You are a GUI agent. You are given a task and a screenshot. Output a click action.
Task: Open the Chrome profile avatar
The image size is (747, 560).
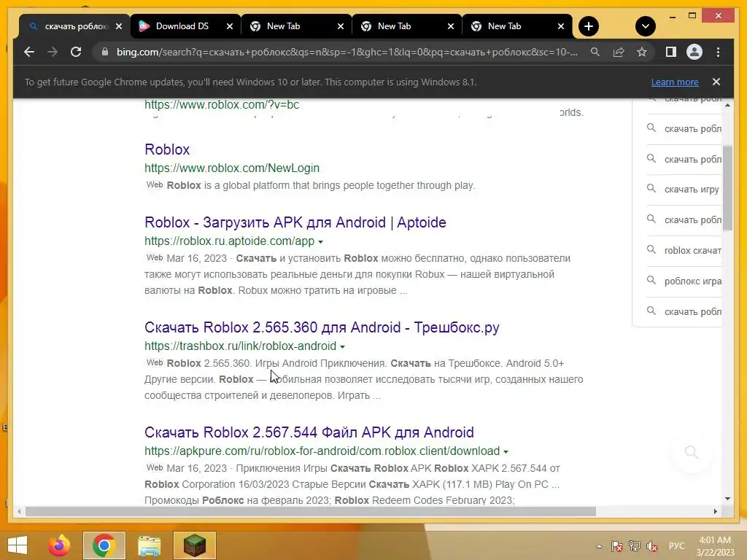click(694, 52)
